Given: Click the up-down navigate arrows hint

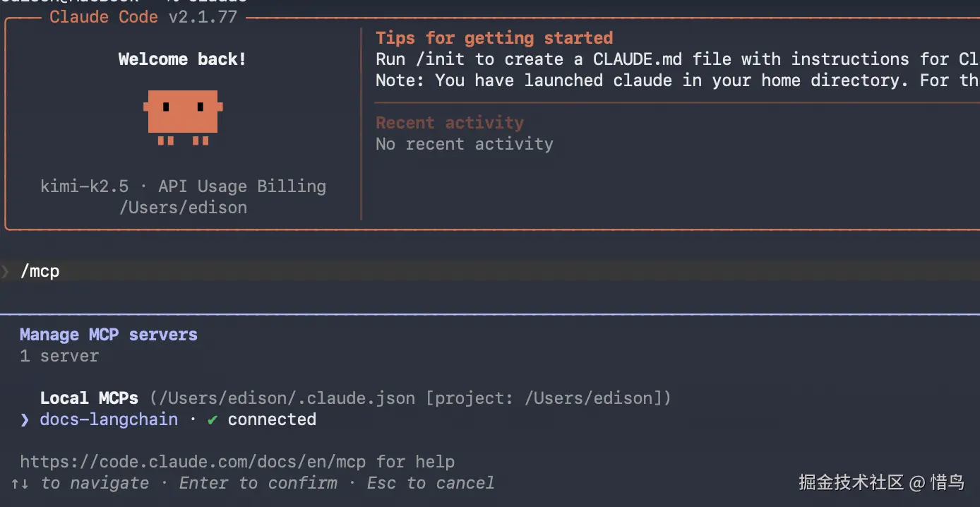Looking at the screenshot, I should [20, 483].
